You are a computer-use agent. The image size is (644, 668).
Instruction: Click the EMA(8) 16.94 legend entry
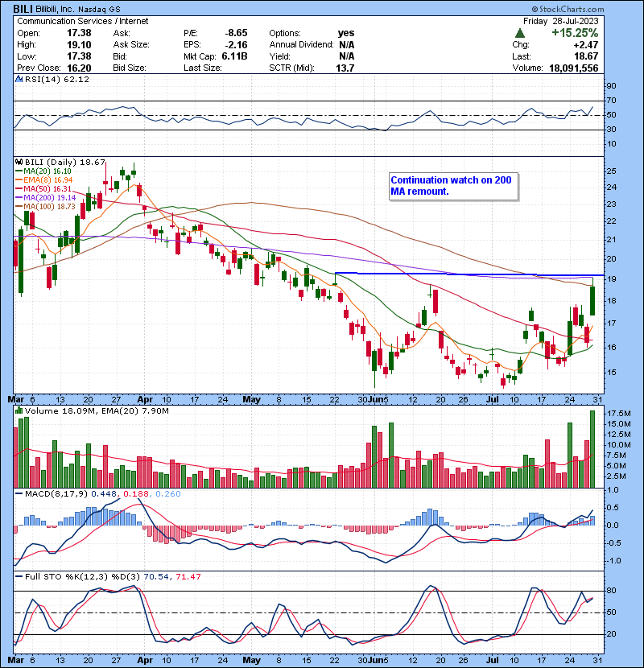click(x=44, y=180)
